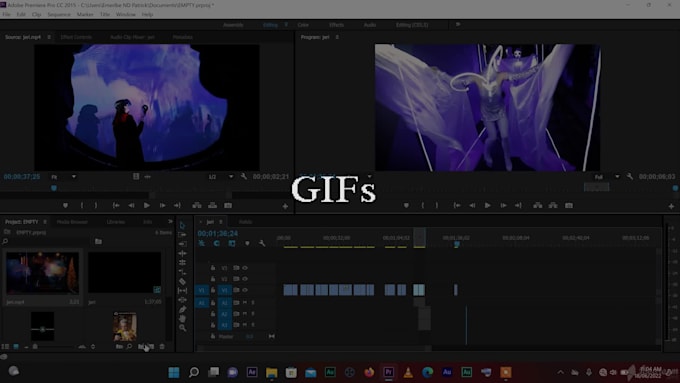Switch to Audio workspace
The width and height of the screenshot is (680, 383).
370,25
